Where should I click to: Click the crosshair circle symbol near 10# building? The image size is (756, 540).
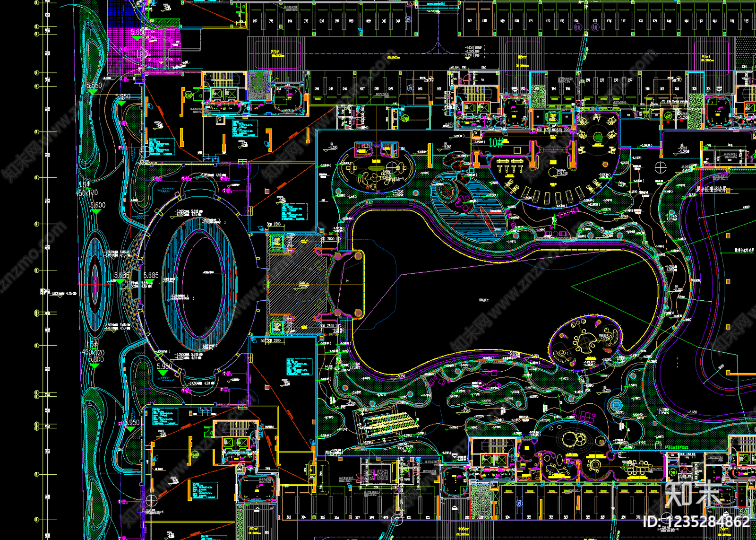pyautogui.click(x=660, y=167)
